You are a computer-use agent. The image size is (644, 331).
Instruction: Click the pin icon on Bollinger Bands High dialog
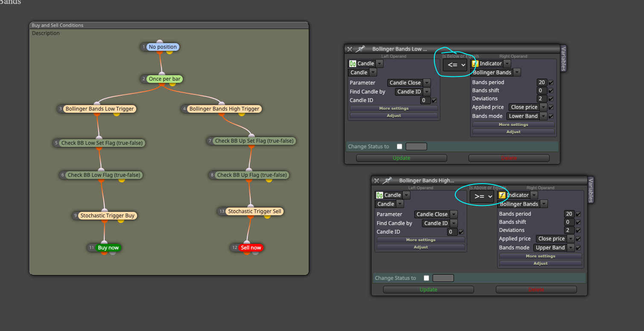tap(387, 181)
